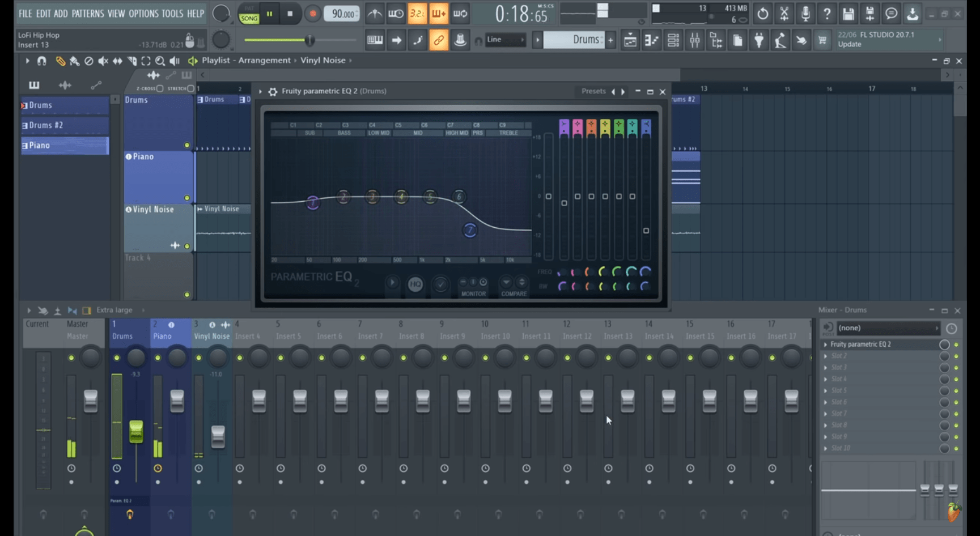Screen dimensions: 980x536
Task: Mute the Vinyl Noise playlist track
Action: 187,246
